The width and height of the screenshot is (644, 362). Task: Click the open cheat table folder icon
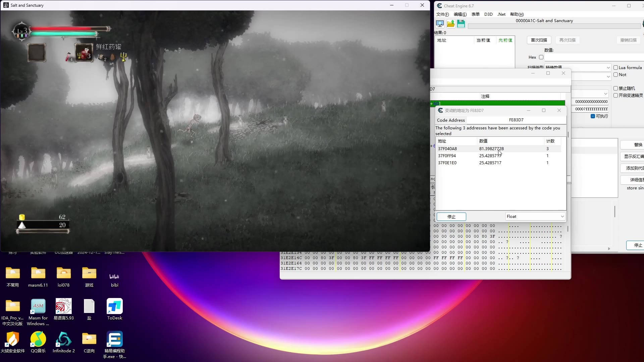pyautogui.click(x=450, y=24)
